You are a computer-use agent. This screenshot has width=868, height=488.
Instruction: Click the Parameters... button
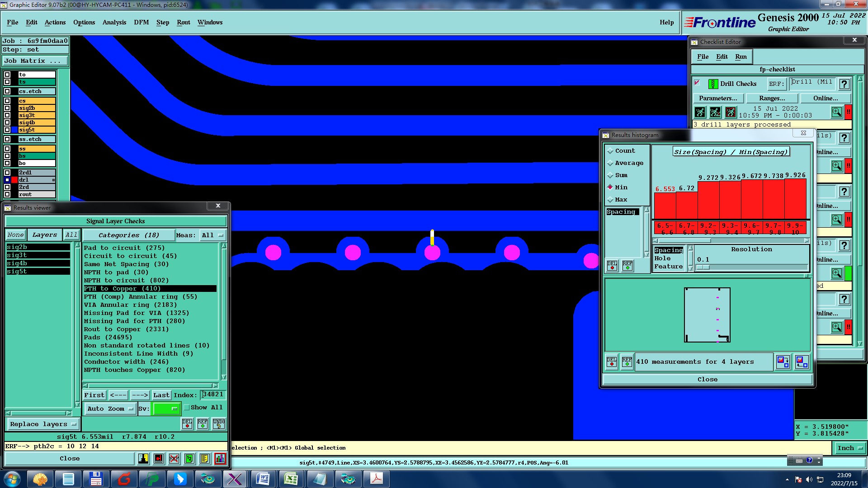717,98
